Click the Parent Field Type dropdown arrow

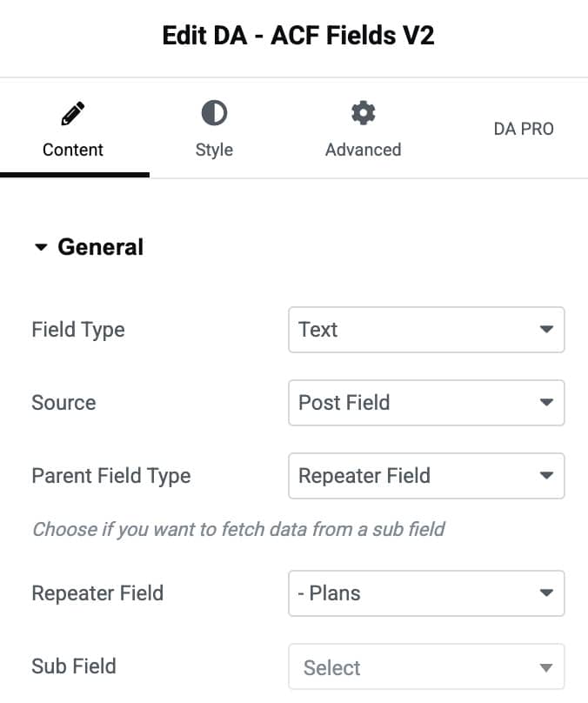click(x=546, y=475)
